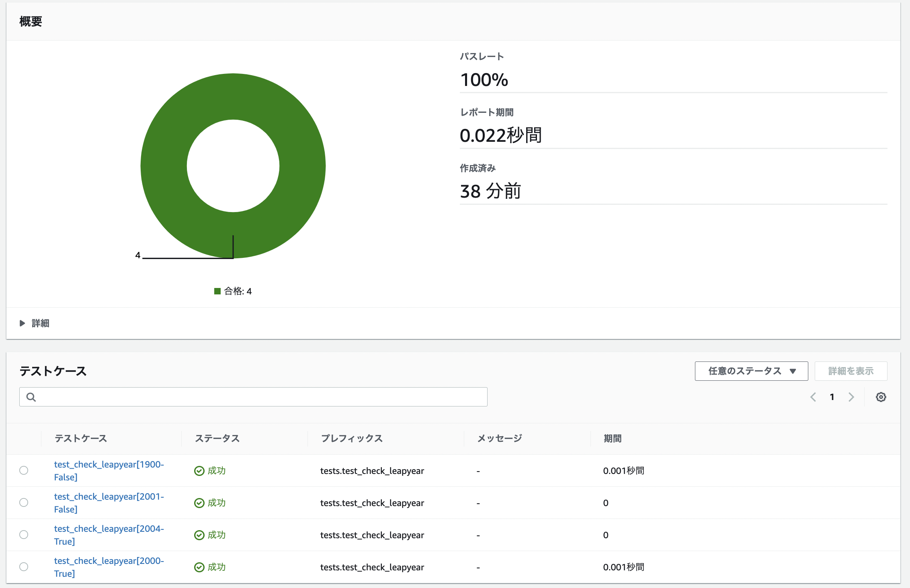Sort by ステータス column header
The height and width of the screenshot is (588, 910).
click(217, 439)
